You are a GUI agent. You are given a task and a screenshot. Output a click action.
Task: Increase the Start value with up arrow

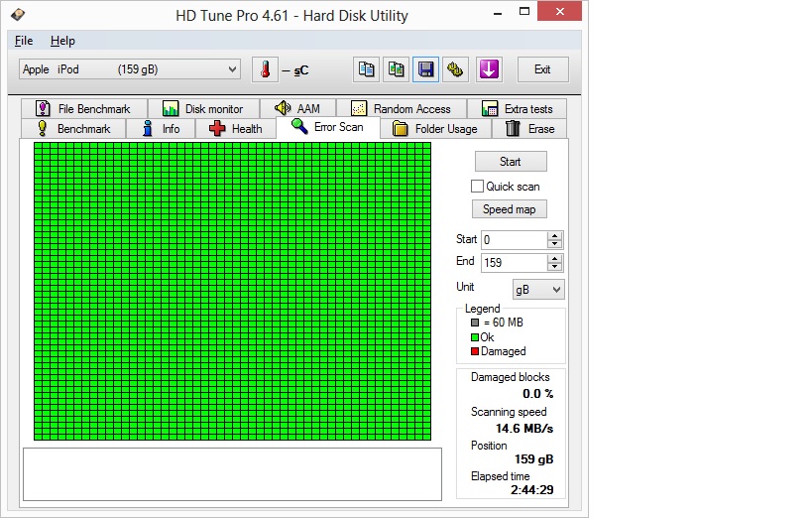[x=554, y=235]
